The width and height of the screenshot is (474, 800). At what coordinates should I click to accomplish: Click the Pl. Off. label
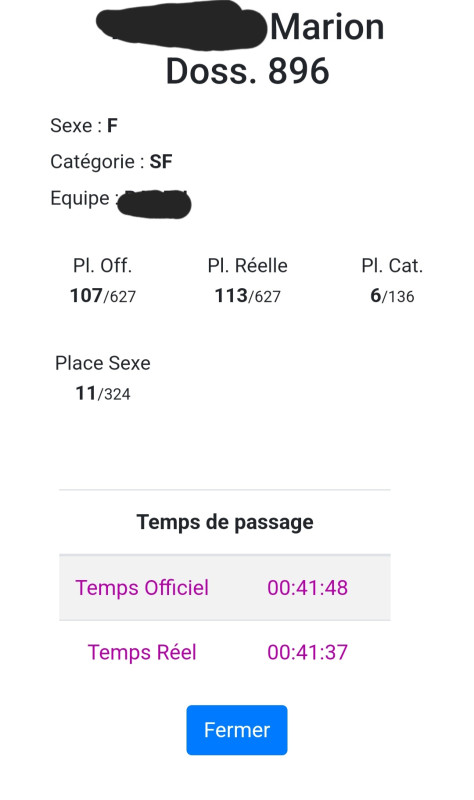coord(103,266)
